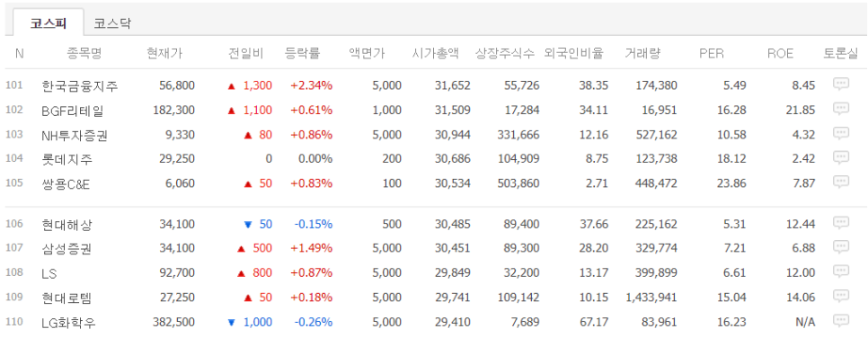Image resolution: width=868 pixels, height=338 pixels.
Task: Open the 한국금융지주 stock link
Action: [x=80, y=86]
